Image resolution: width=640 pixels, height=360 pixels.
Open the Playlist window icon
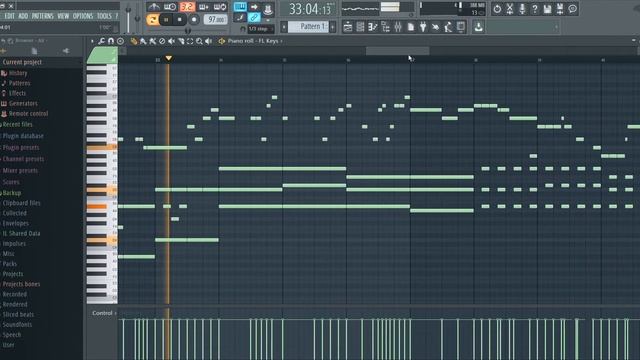coord(348,27)
